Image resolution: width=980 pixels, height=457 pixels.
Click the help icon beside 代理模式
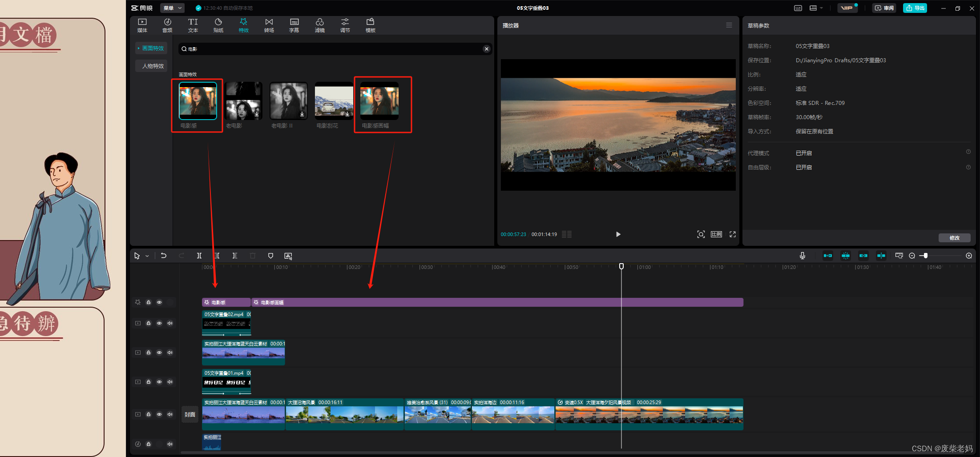tap(968, 152)
